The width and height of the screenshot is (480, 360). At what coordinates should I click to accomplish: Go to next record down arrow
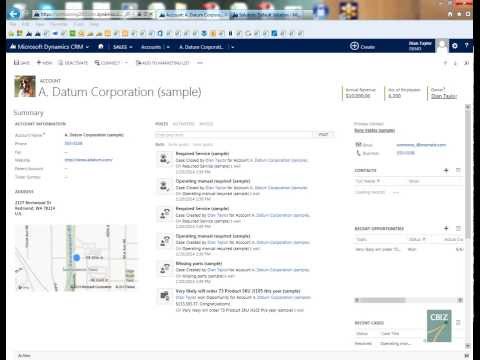pos(455,63)
